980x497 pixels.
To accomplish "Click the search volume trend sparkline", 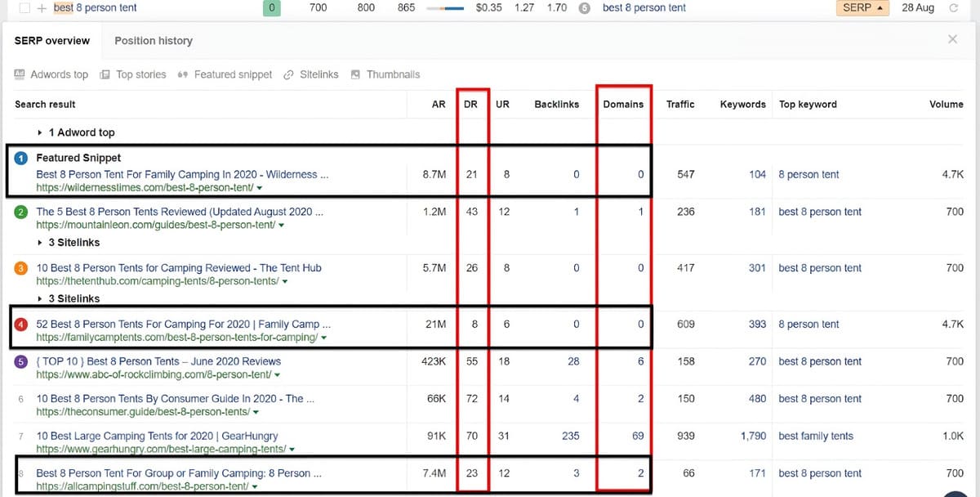I will pos(443,8).
